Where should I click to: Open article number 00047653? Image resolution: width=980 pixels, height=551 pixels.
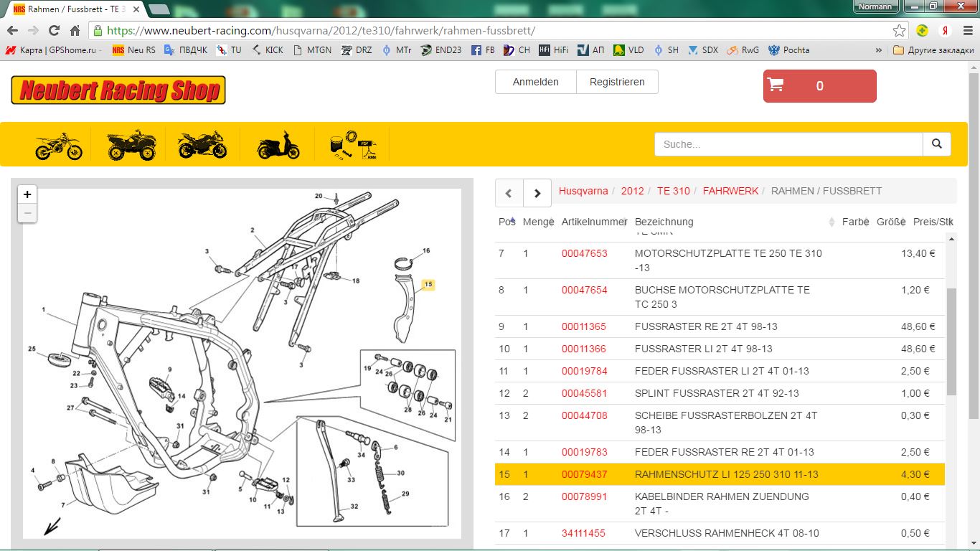tap(584, 253)
